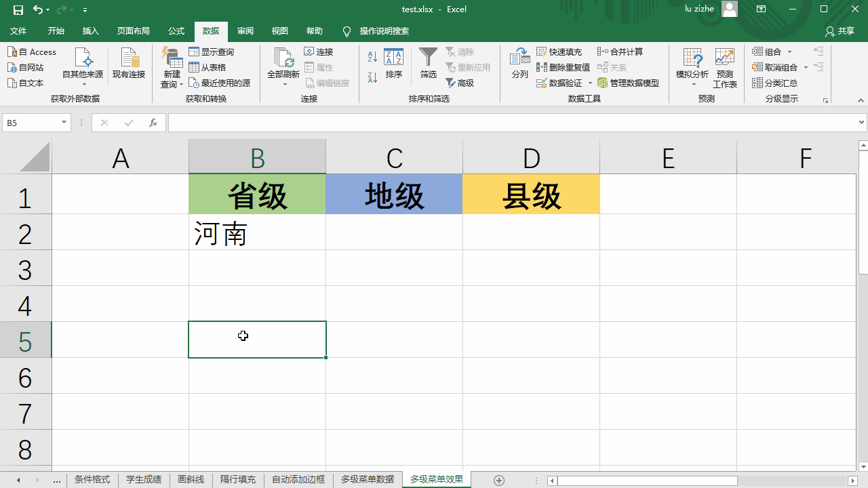Viewport: 868px width, 488px height.
Task: Switch to sheet 隔行填充
Action: (238, 479)
